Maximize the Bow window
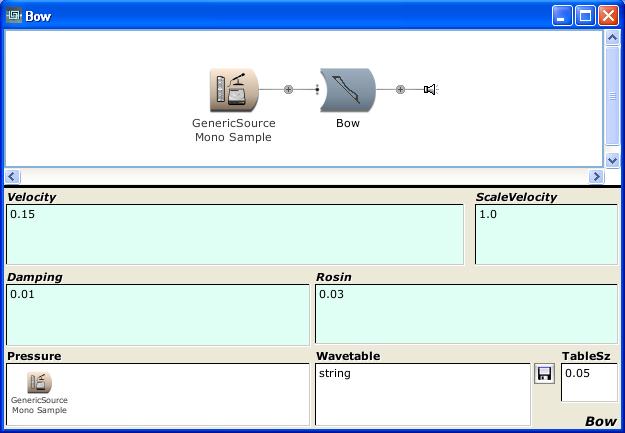 click(585, 15)
